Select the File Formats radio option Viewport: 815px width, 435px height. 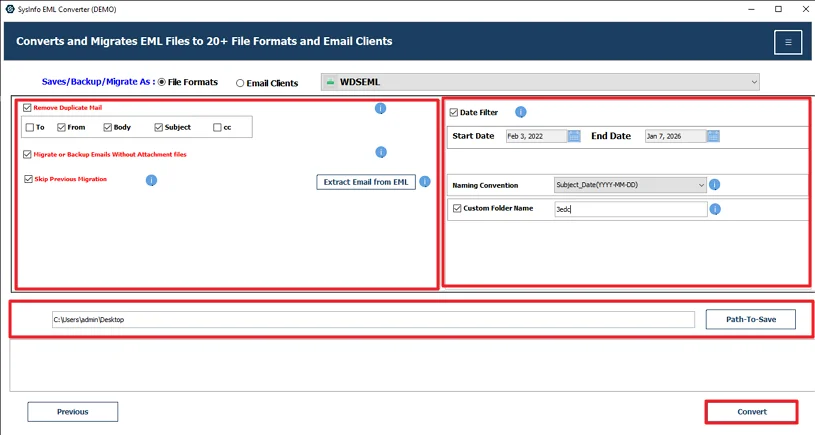pyautogui.click(x=162, y=82)
